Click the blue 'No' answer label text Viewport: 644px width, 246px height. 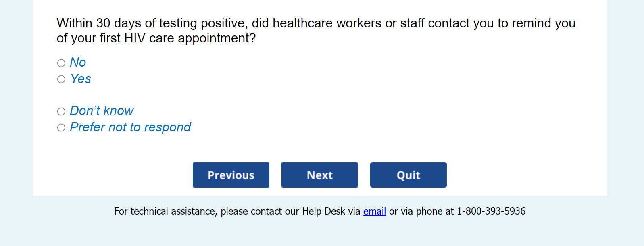point(78,63)
